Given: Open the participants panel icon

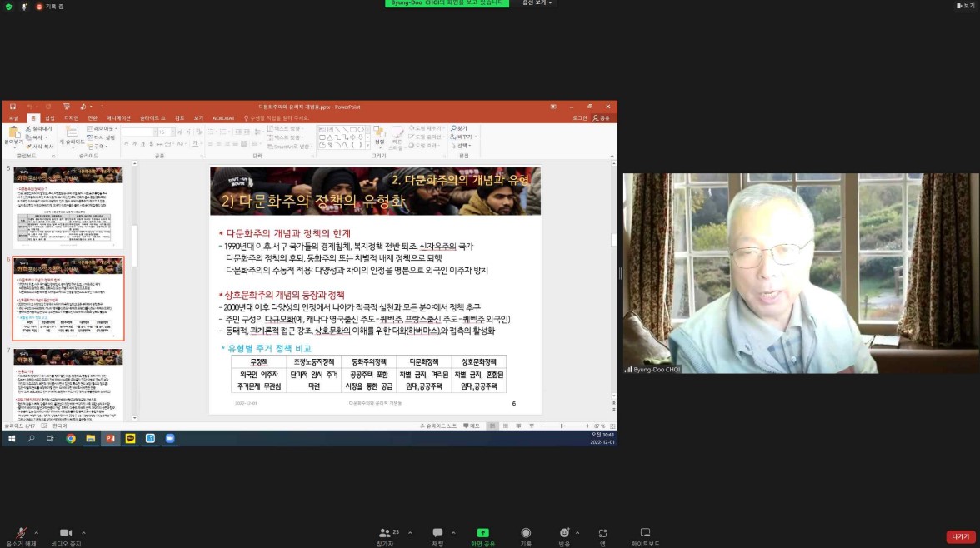Looking at the screenshot, I should (384, 533).
